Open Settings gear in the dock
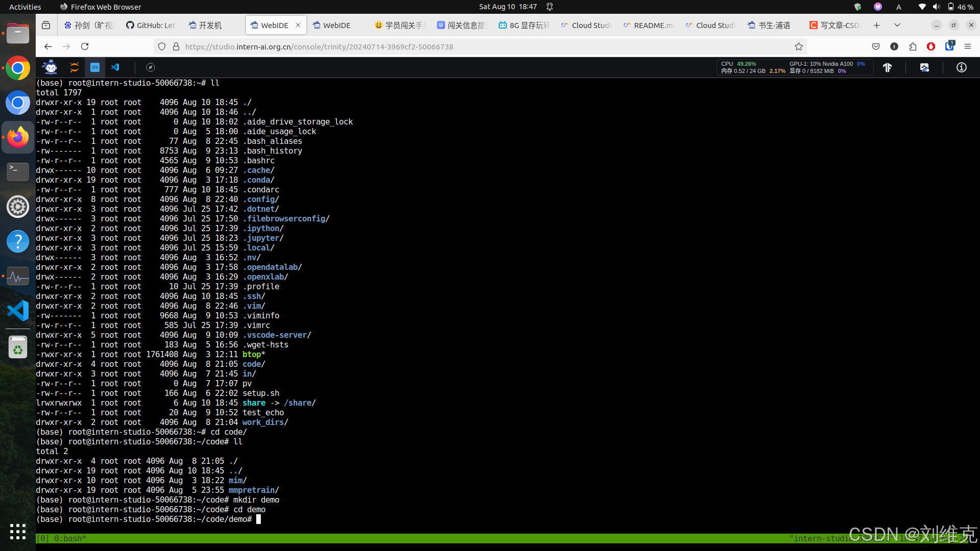This screenshot has width=980, height=551. pyautogui.click(x=18, y=207)
